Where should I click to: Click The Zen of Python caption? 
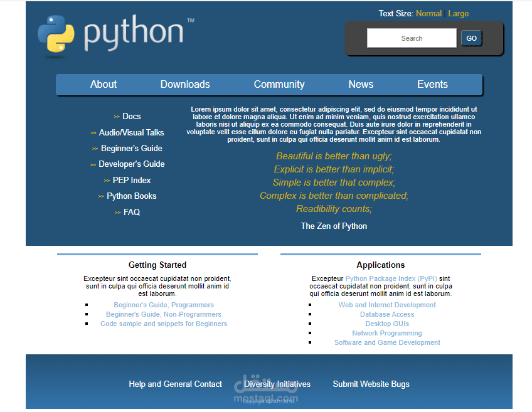click(334, 226)
